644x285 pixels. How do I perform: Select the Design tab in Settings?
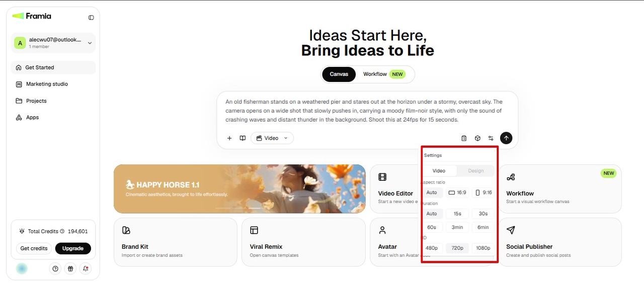pos(475,171)
